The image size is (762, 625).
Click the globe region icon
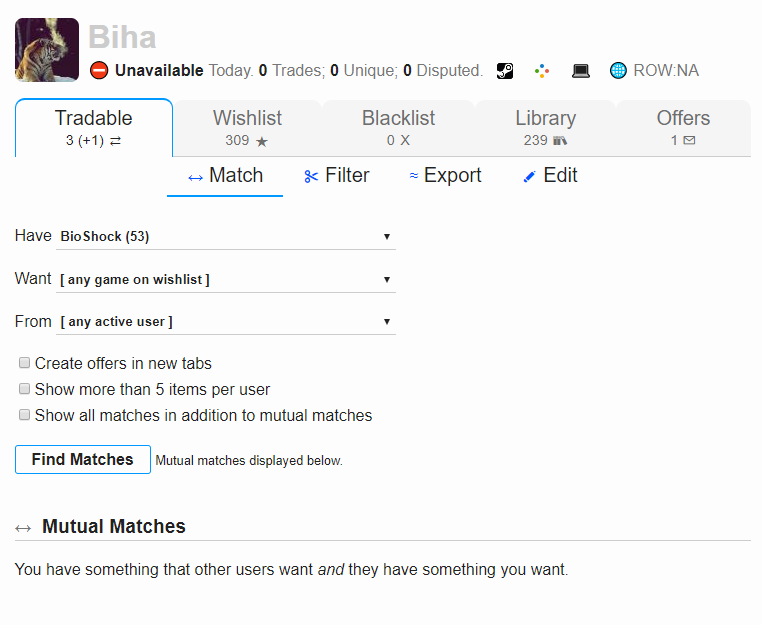[618, 71]
